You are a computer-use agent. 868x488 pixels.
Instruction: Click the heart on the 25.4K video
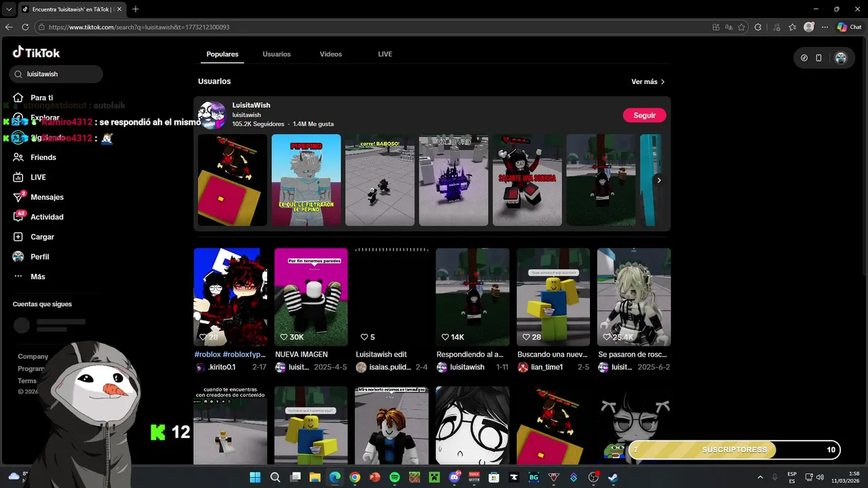click(607, 337)
